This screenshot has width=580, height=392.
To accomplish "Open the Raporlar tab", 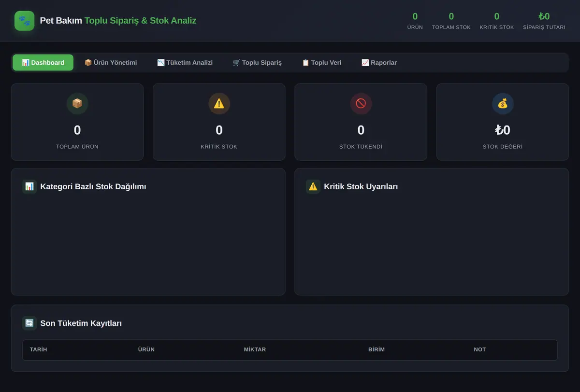I will (x=379, y=63).
